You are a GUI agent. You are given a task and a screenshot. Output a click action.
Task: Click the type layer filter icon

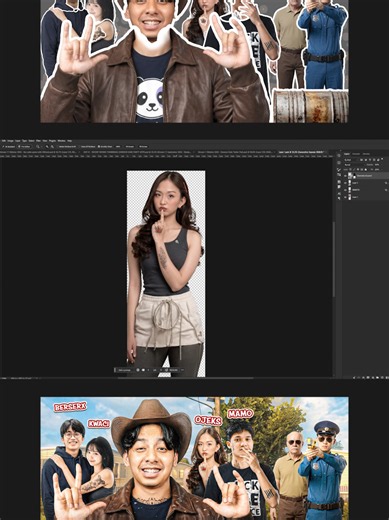pyautogui.click(x=370, y=160)
